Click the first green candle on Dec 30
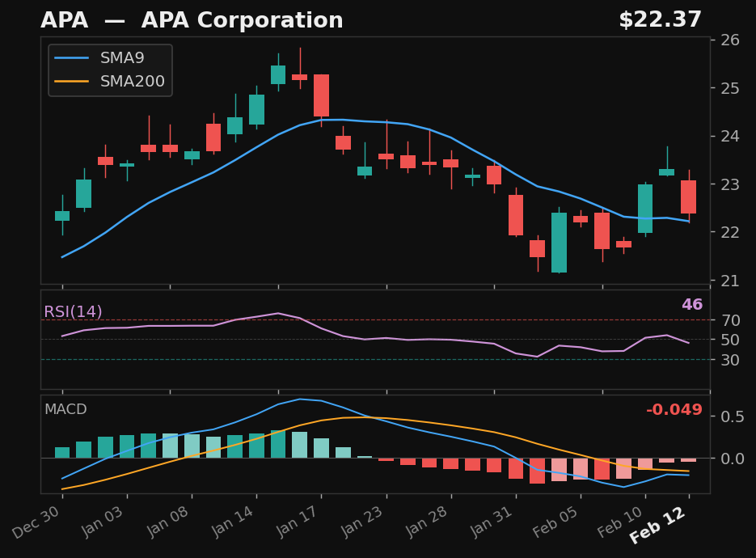The image size is (756, 558). pos(62,216)
